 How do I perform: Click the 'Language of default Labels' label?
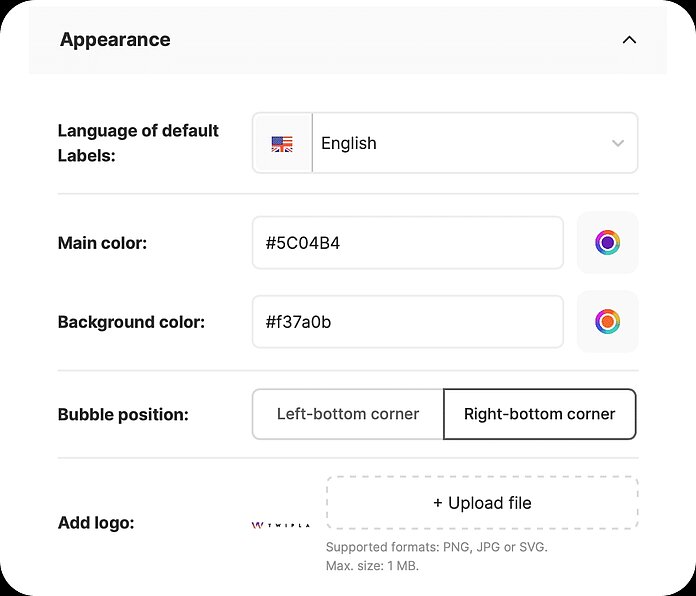click(138, 143)
